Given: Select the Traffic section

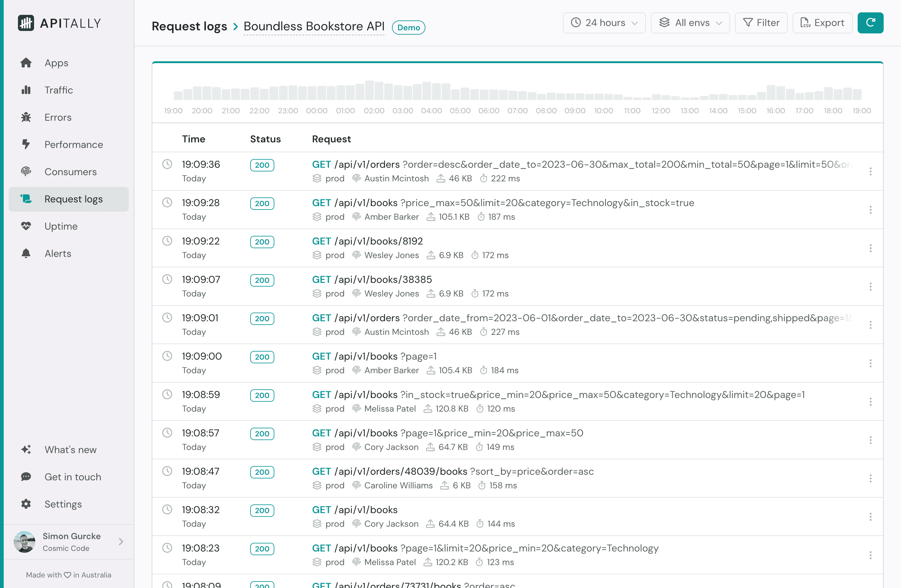Looking at the screenshot, I should tap(58, 90).
